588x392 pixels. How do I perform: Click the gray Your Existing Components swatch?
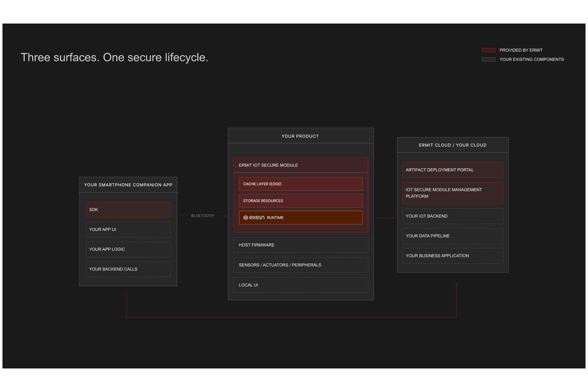pos(488,59)
